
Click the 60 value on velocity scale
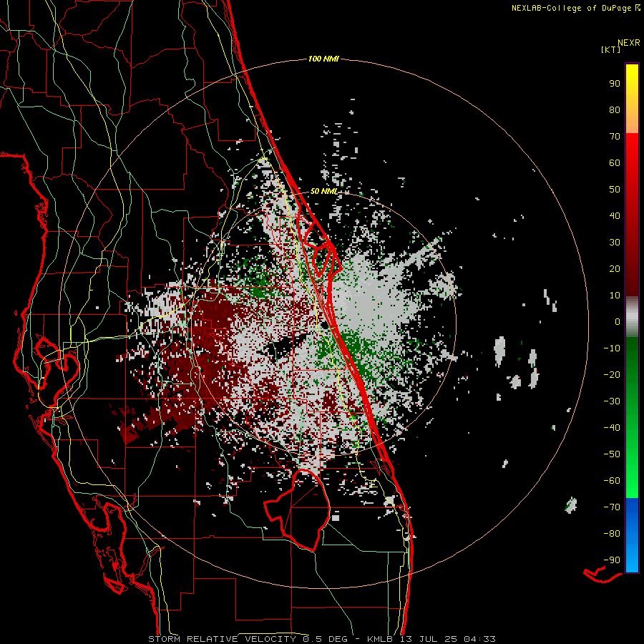[x=615, y=162]
